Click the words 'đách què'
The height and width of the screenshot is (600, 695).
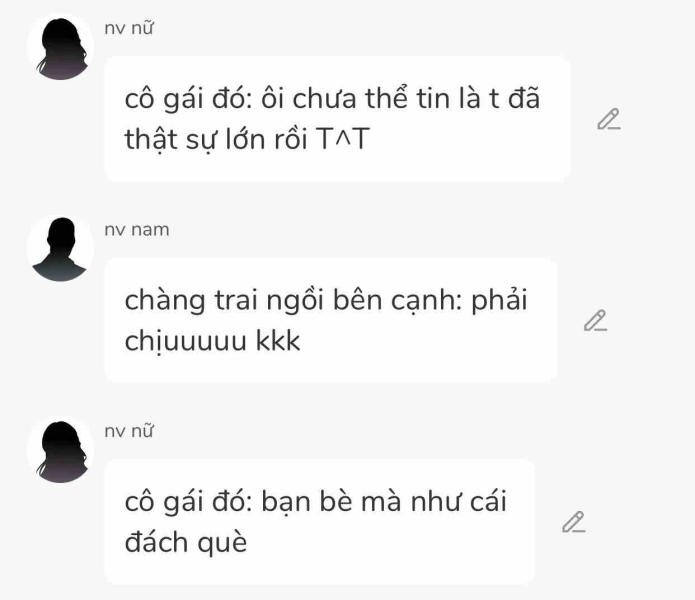click(186, 542)
